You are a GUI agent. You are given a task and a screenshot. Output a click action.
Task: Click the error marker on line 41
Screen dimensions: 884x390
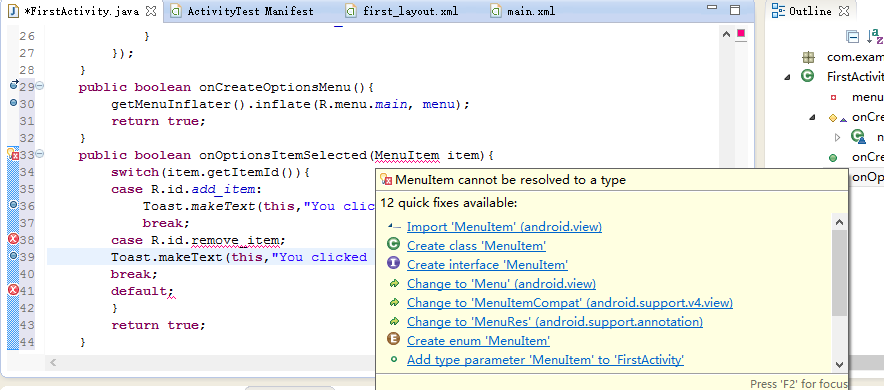(14, 290)
